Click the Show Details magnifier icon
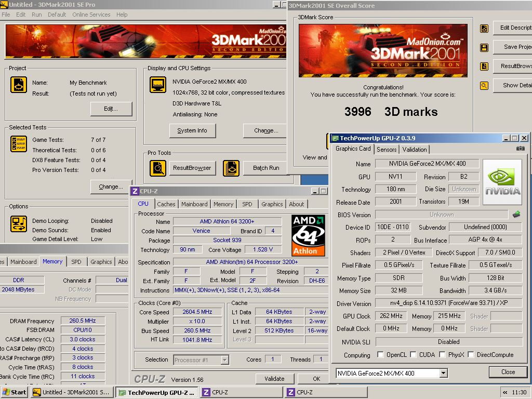The image size is (532, 399). point(484,86)
